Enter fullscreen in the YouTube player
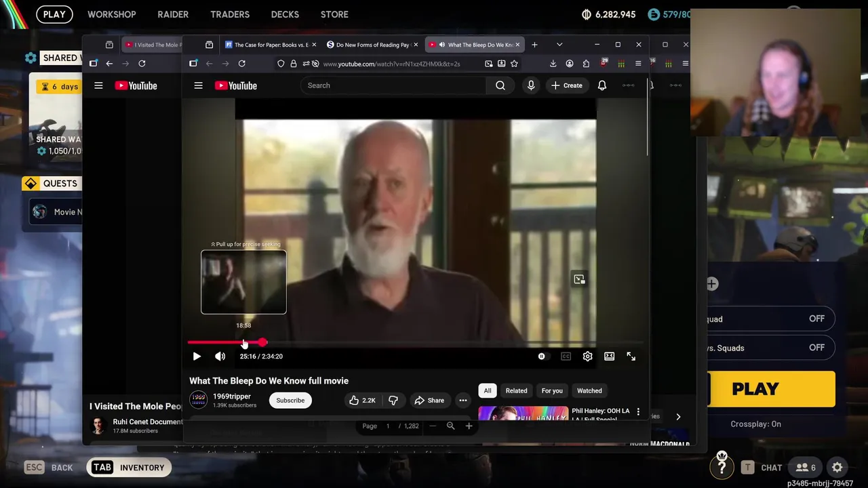Viewport: 868px width, 488px height. tap(631, 357)
